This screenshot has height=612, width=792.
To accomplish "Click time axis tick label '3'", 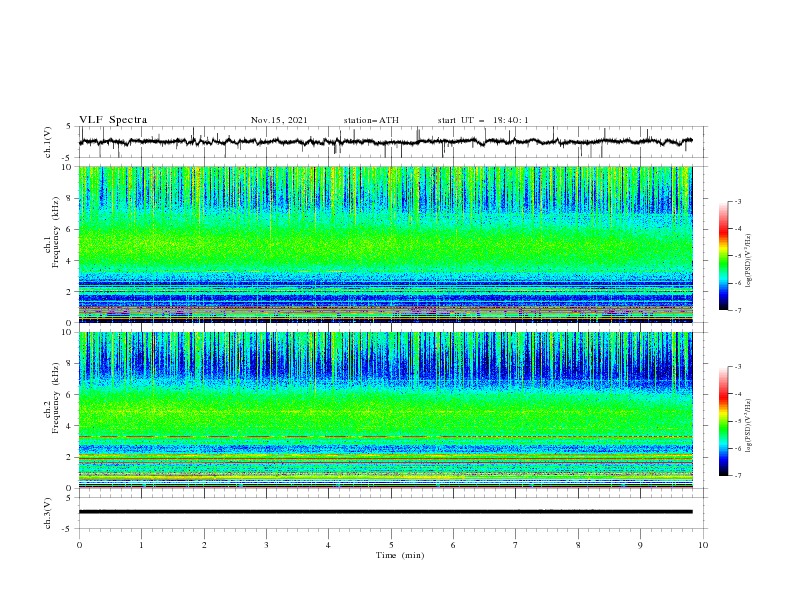I will (x=266, y=545).
